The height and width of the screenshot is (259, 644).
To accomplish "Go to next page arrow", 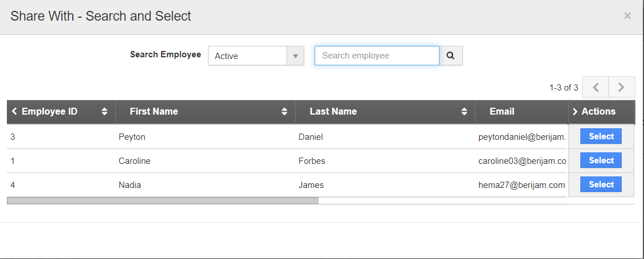I will (x=622, y=88).
